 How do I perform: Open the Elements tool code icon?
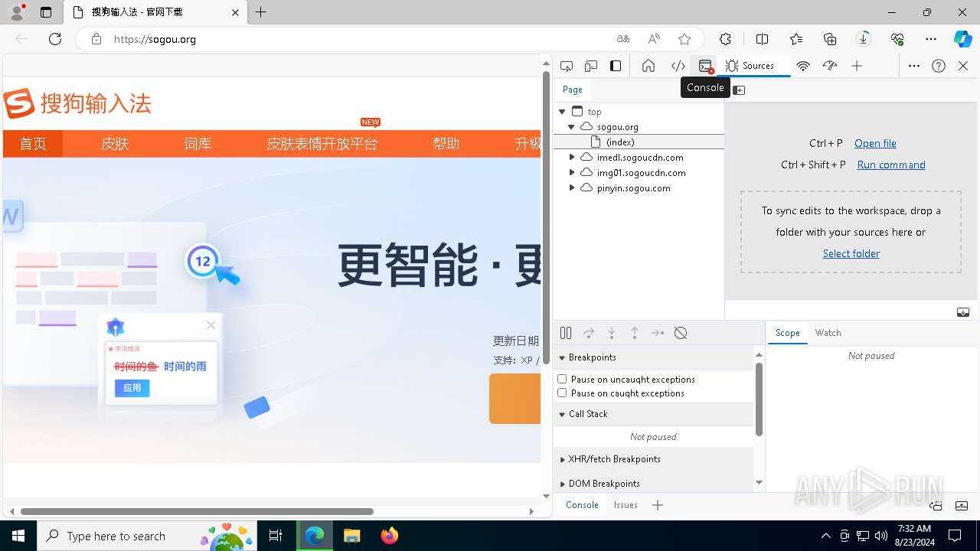pos(678,66)
